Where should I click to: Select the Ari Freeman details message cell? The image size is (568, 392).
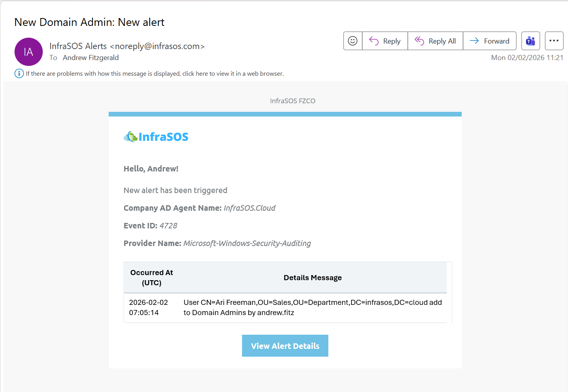point(313,308)
